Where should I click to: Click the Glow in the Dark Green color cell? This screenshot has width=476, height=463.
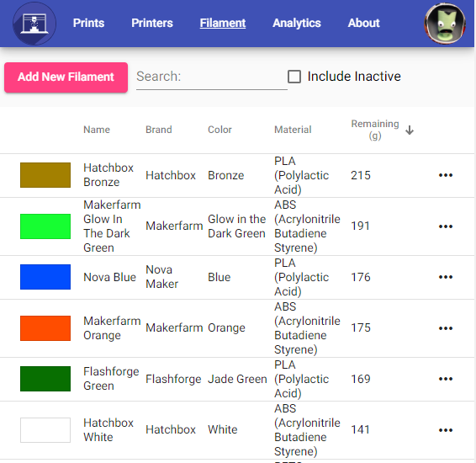click(x=237, y=226)
